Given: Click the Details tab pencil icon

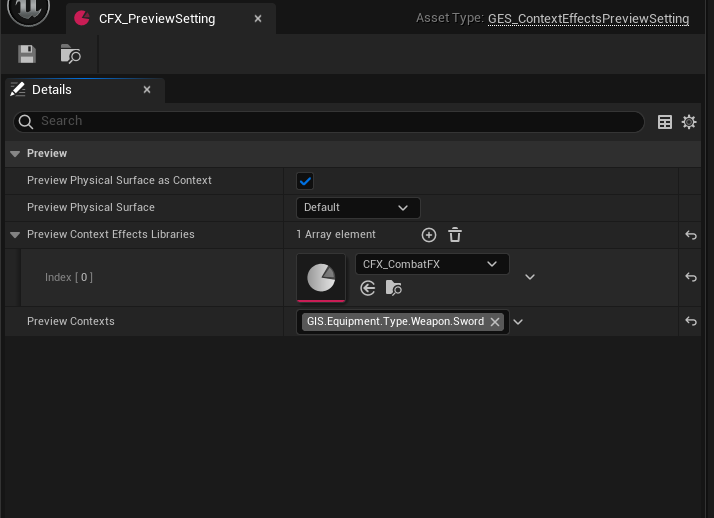Looking at the screenshot, I should 18,89.
